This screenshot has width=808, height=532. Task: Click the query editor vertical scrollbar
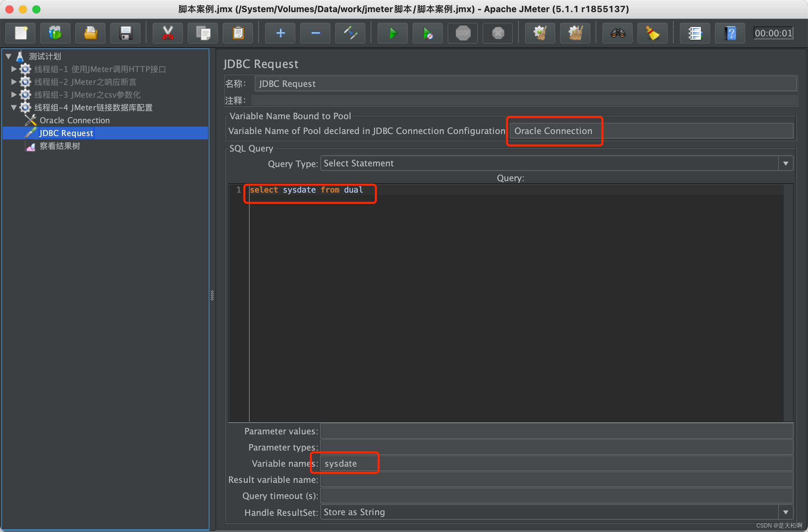[x=788, y=303]
